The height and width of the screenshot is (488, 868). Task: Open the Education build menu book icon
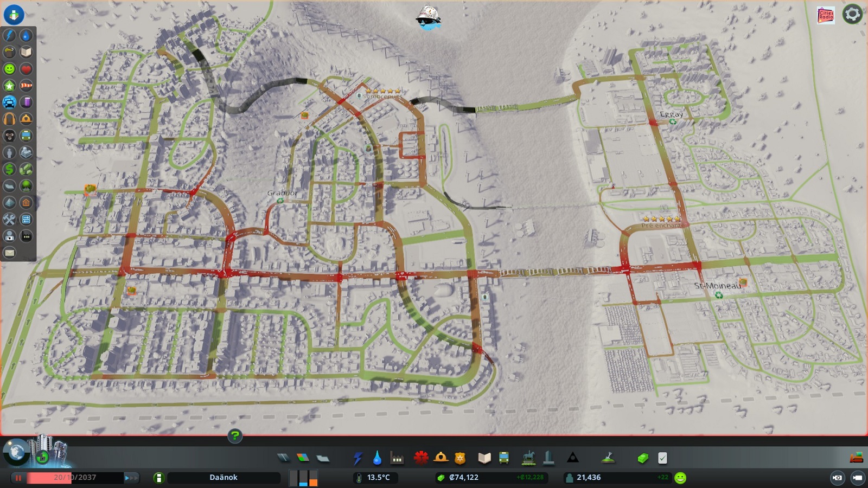coord(484,458)
